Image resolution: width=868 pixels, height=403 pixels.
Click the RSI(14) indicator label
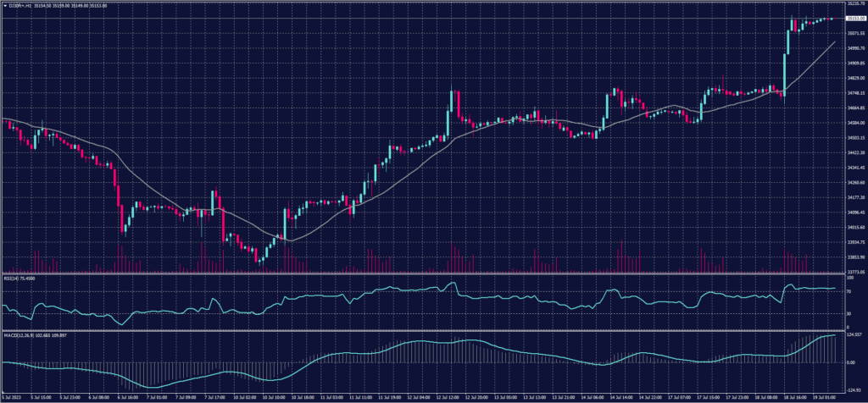(14, 277)
